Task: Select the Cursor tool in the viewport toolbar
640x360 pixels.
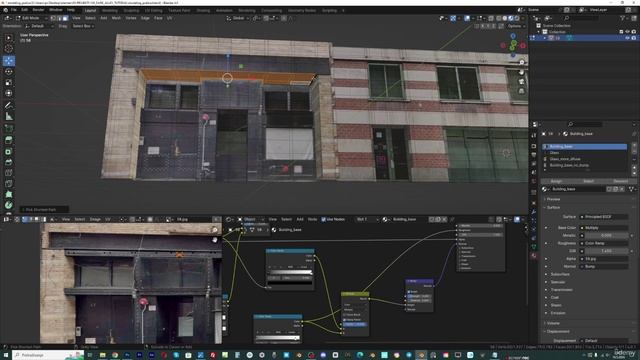Action: pyautogui.click(x=9, y=49)
